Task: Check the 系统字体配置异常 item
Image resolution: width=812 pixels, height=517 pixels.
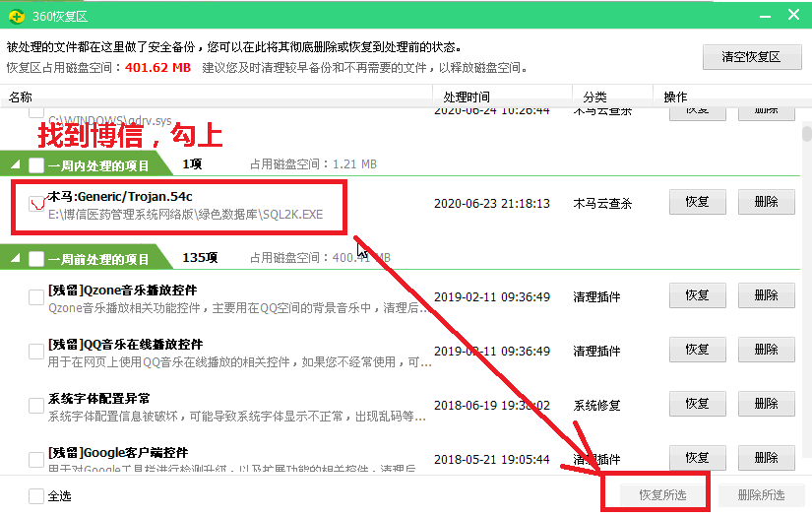Action: [36, 406]
